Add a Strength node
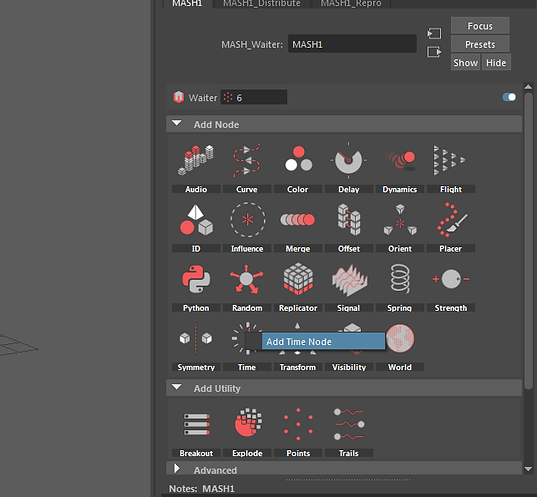This screenshot has width=537, height=497. tap(451, 279)
